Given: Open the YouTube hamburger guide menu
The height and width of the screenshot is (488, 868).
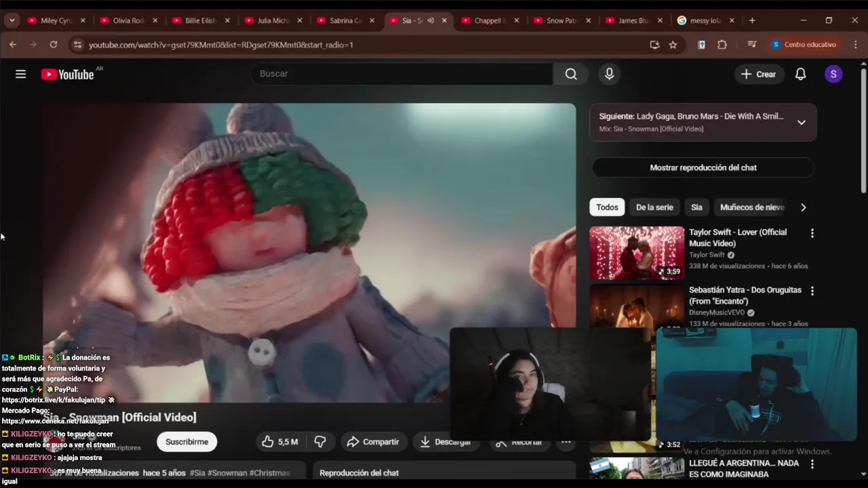Looking at the screenshot, I should point(20,74).
